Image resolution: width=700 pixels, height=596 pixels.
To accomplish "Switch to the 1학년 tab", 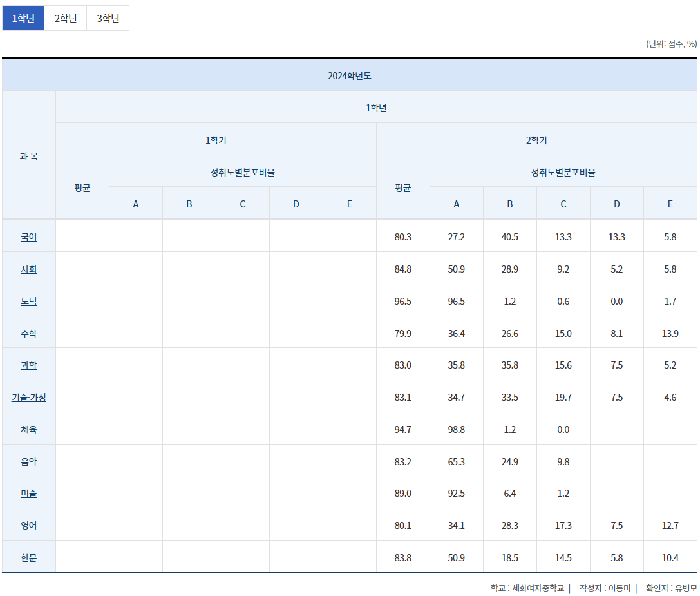I will click(23, 18).
